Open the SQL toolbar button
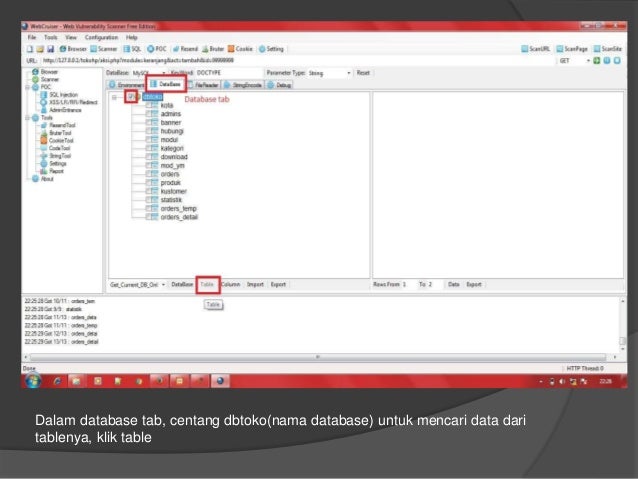Screen dimensions: 638x479 click(132, 49)
